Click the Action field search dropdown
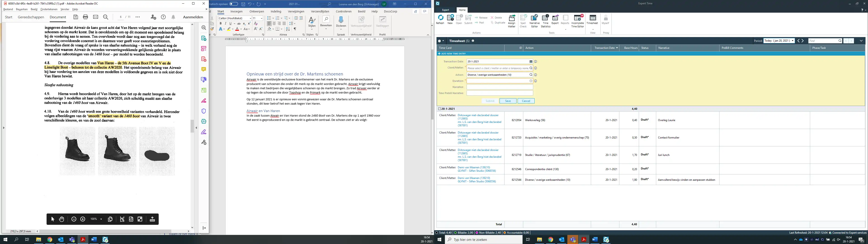Viewport: 868px width, 244px height. (531, 75)
